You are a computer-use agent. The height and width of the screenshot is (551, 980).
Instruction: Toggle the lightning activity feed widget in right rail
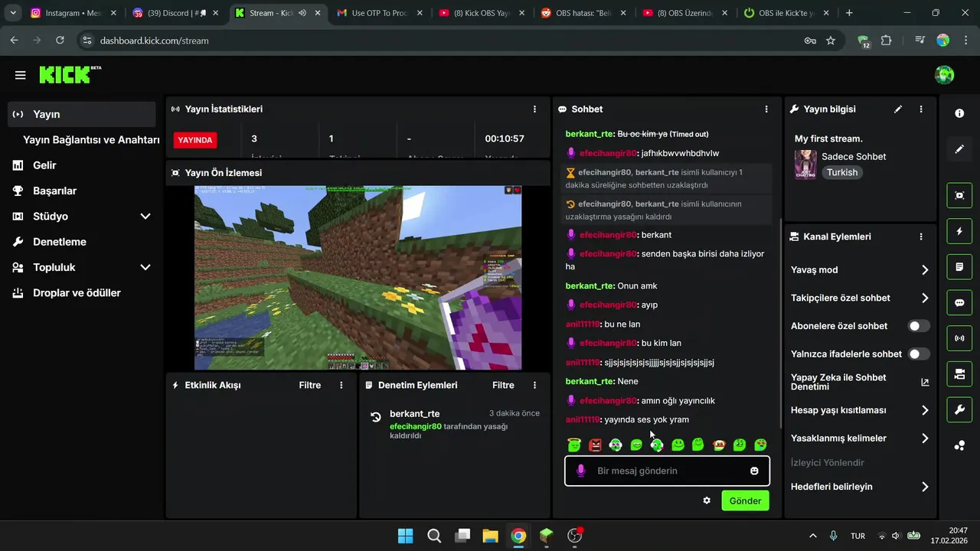tap(959, 231)
